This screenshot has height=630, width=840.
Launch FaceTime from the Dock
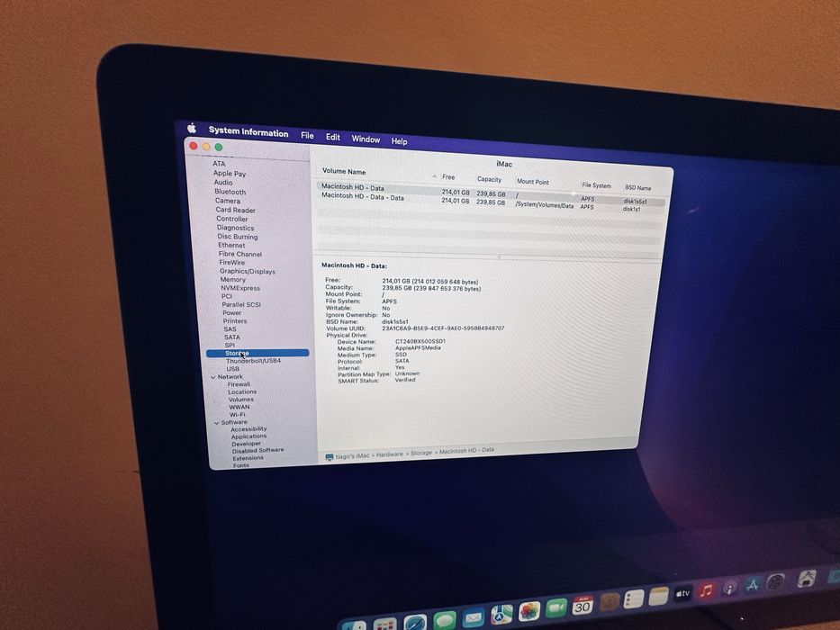[556, 608]
